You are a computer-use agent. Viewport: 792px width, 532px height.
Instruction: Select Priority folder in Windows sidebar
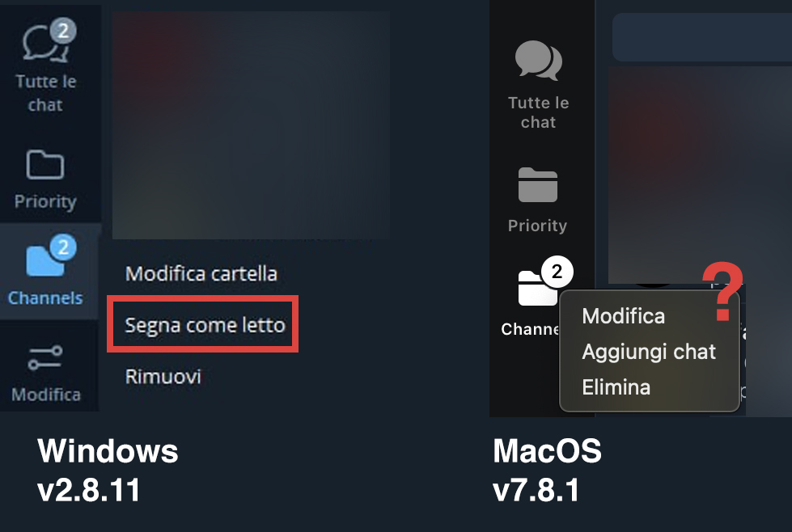click(45, 179)
